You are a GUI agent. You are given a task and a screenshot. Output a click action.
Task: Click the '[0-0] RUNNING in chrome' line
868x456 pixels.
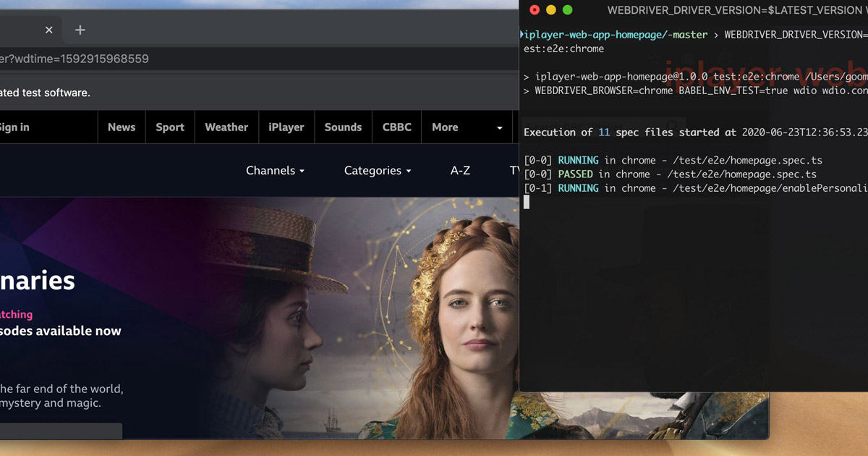point(673,161)
